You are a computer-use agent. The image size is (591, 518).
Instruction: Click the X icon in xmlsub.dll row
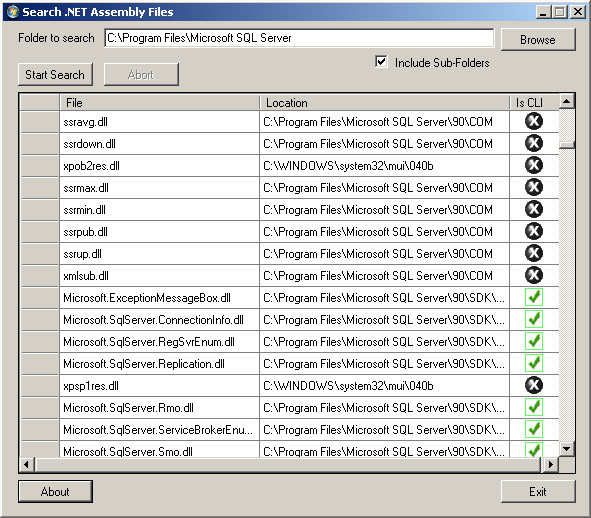point(534,275)
